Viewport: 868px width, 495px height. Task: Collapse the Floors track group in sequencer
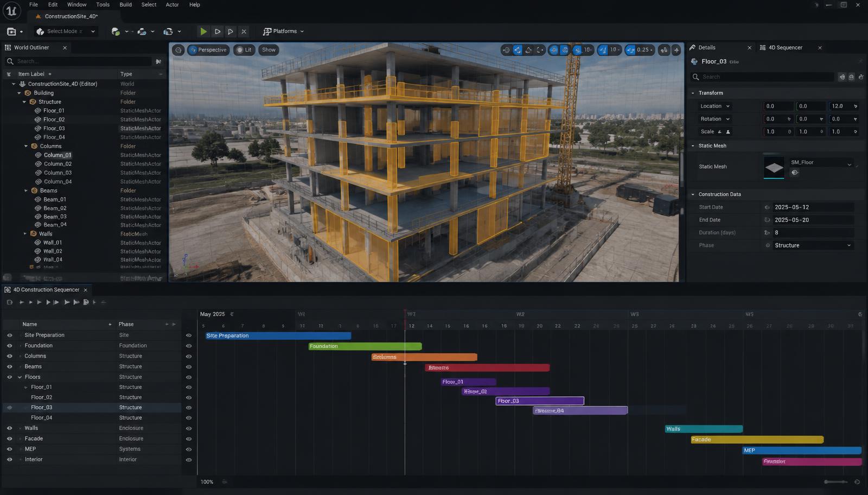coord(20,377)
